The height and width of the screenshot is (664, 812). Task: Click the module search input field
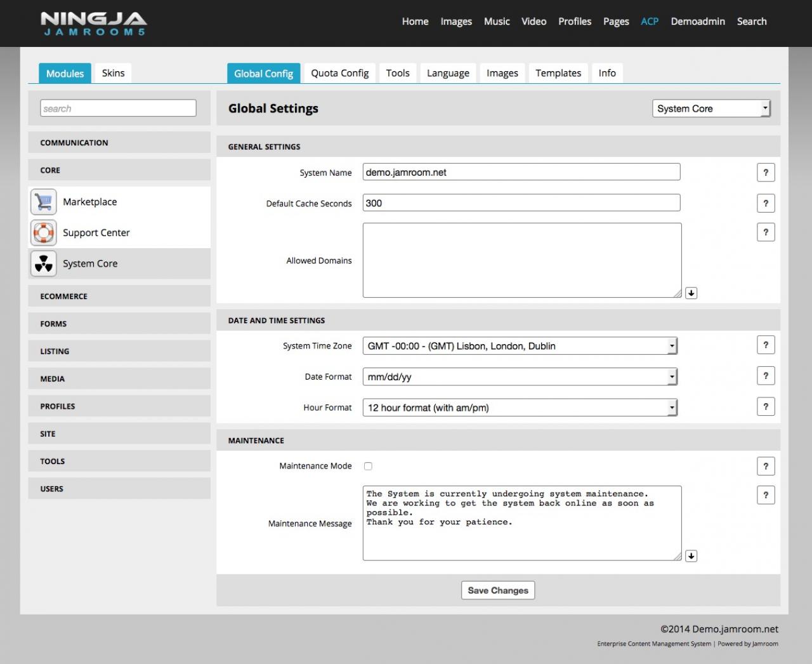tap(118, 109)
